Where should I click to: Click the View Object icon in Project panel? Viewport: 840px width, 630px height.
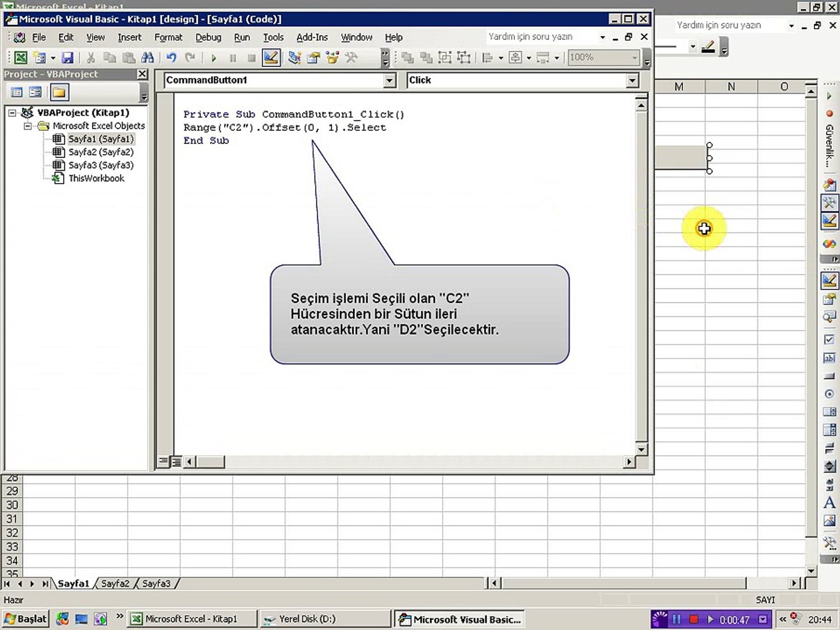[x=36, y=92]
